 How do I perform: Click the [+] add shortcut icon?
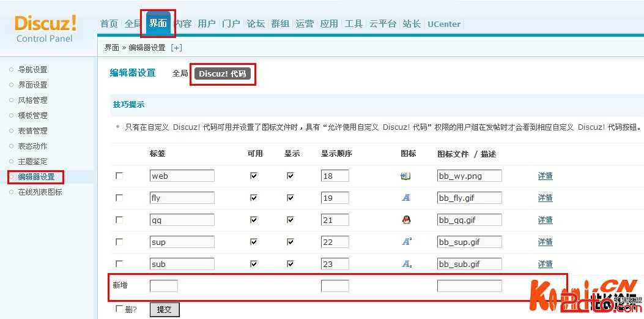click(x=176, y=48)
